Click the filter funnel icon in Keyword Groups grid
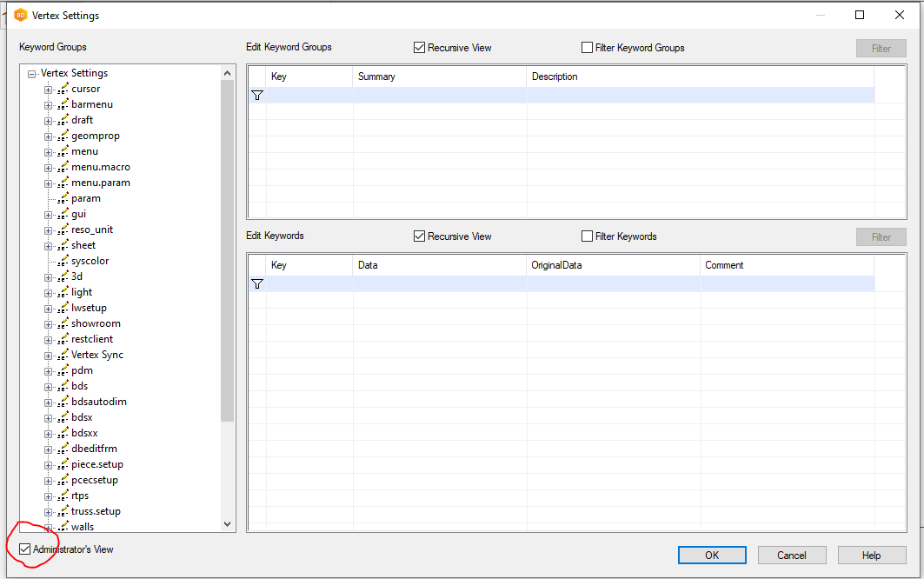This screenshot has height=579, width=924. point(257,96)
